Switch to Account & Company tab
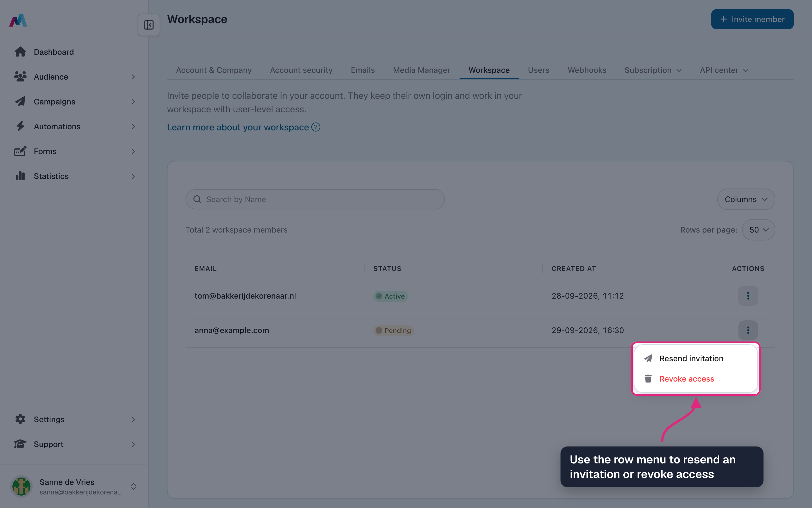 pyautogui.click(x=214, y=70)
